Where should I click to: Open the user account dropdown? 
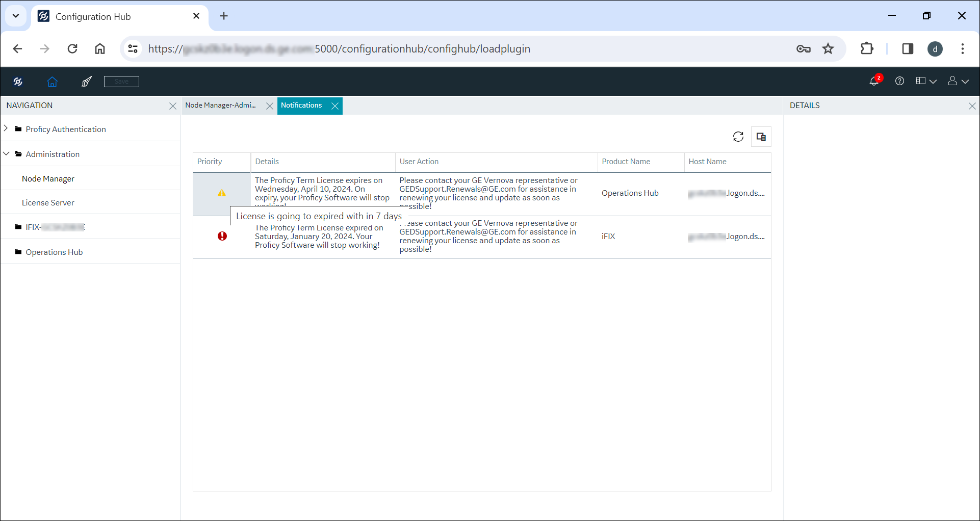coord(958,81)
